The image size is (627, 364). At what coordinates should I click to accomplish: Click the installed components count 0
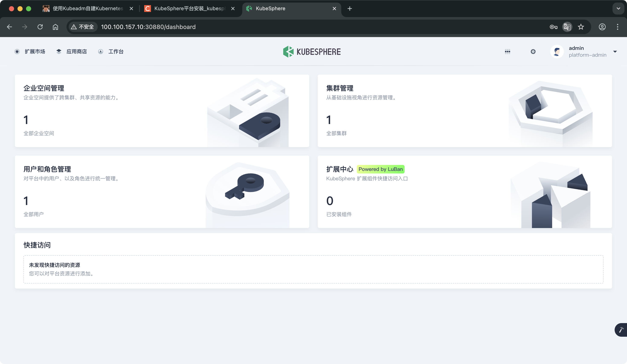click(x=330, y=201)
